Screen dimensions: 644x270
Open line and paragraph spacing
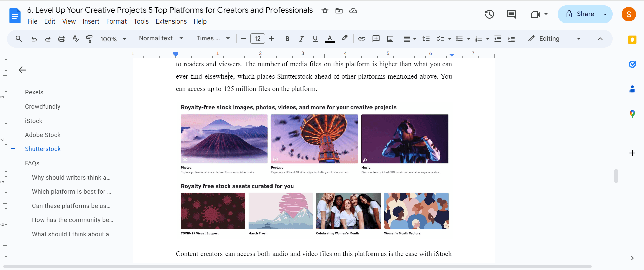(x=426, y=39)
